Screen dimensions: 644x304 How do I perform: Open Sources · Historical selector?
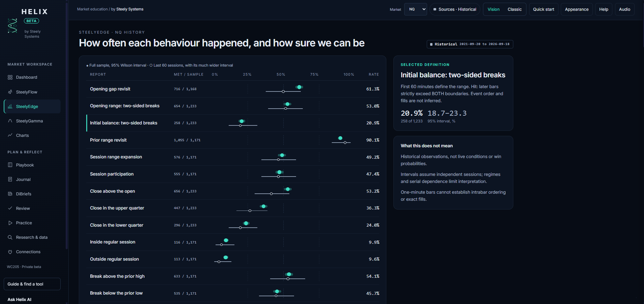point(455,9)
